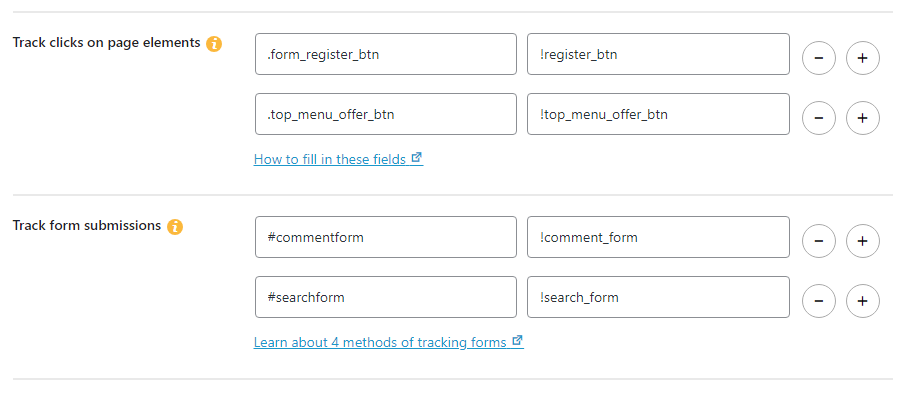Add a row after #commentform with plus
The image size is (916, 398).
point(863,241)
